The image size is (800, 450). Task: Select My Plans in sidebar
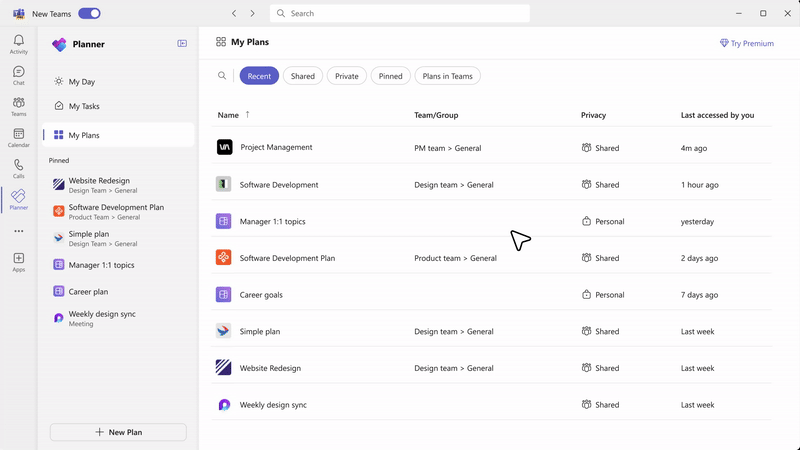point(118,135)
